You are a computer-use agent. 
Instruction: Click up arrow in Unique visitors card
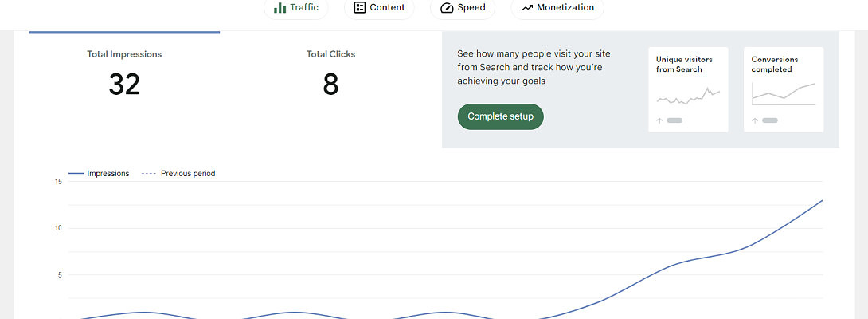[659, 120]
